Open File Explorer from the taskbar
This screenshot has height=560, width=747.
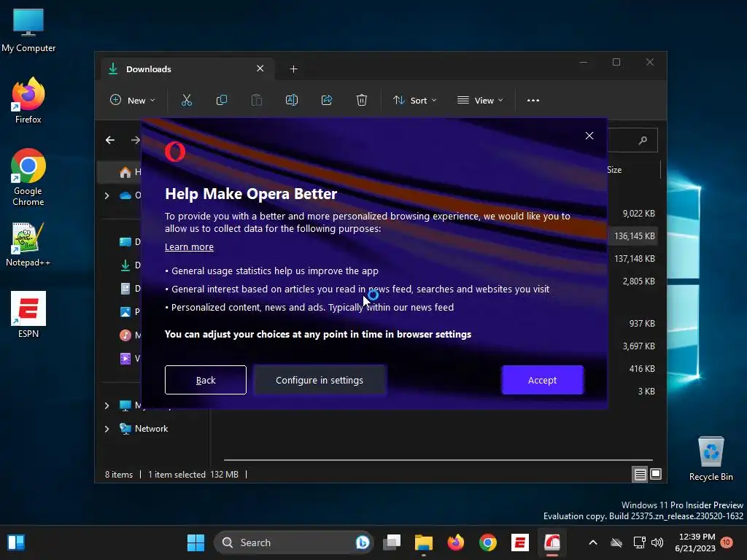pos(424,542)
